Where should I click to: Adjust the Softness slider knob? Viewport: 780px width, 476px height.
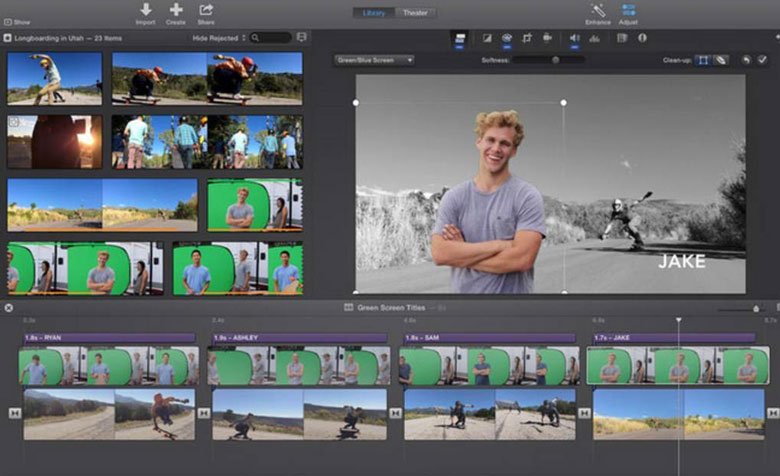pyautogui.click(x=556, y=60)
